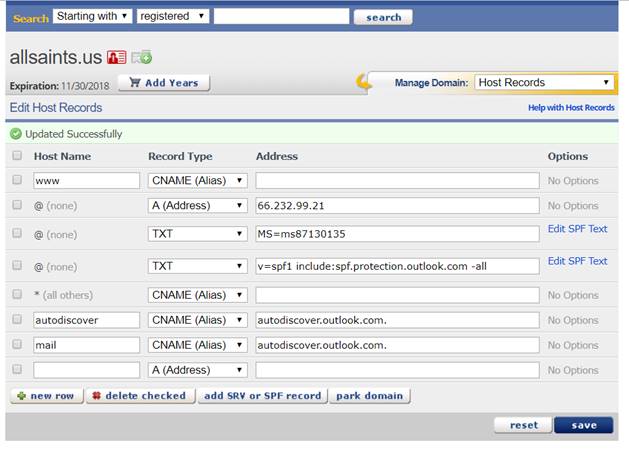Open the 'registered' search filter dropdown

(x=172, y=16)
